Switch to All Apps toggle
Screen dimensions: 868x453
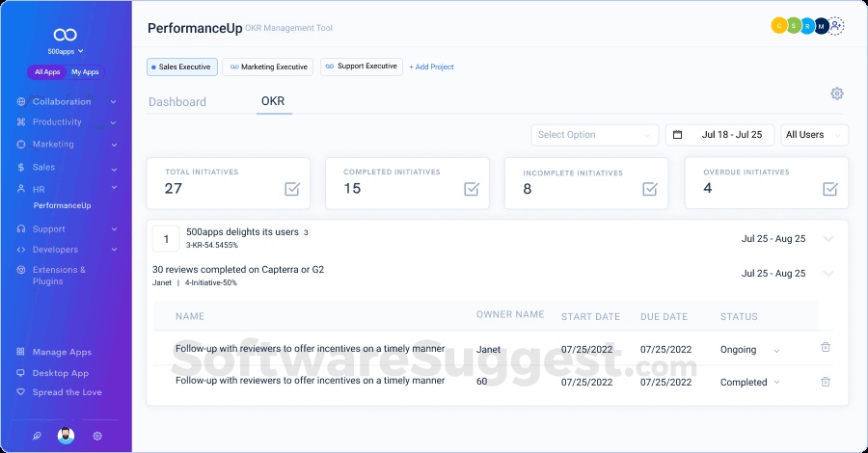pyautogui.click(x=47, y=72)
